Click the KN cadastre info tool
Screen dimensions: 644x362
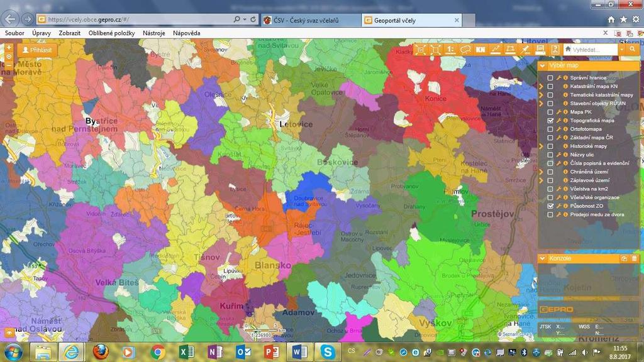[x=480, y=50]
